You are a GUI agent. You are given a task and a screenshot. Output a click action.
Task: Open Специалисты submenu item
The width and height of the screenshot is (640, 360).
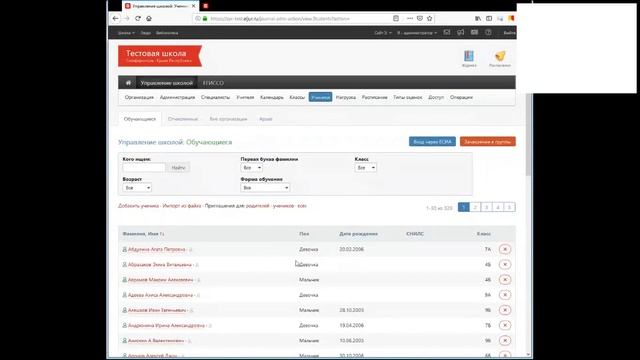[x=215, y=97]
